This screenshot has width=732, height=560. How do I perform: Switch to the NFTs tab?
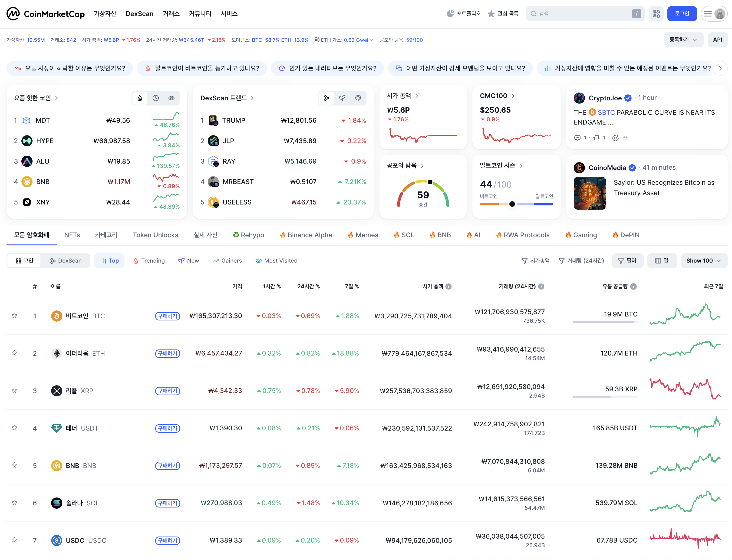click(72, 235)
